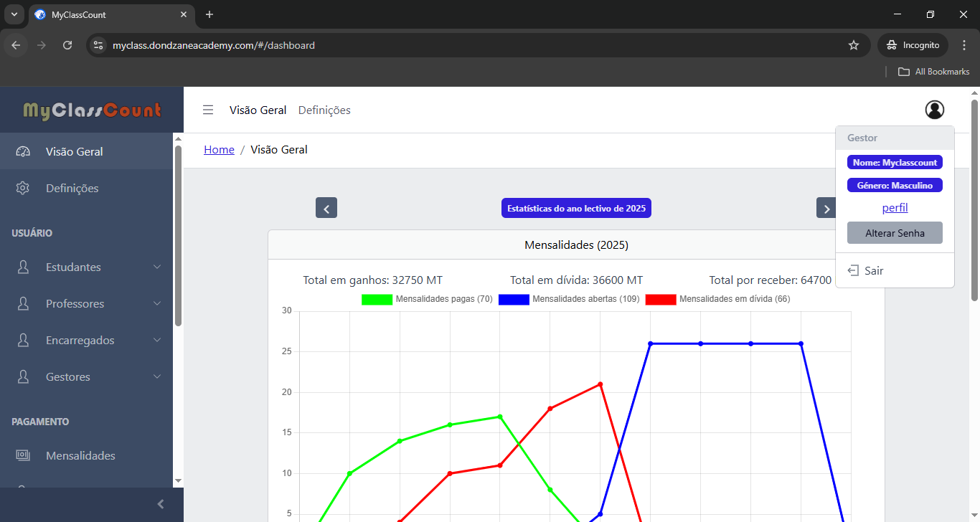Screen dimensions: 980x522
Task: Bookmark this page with the star icon
Action: tap(853, 45)
